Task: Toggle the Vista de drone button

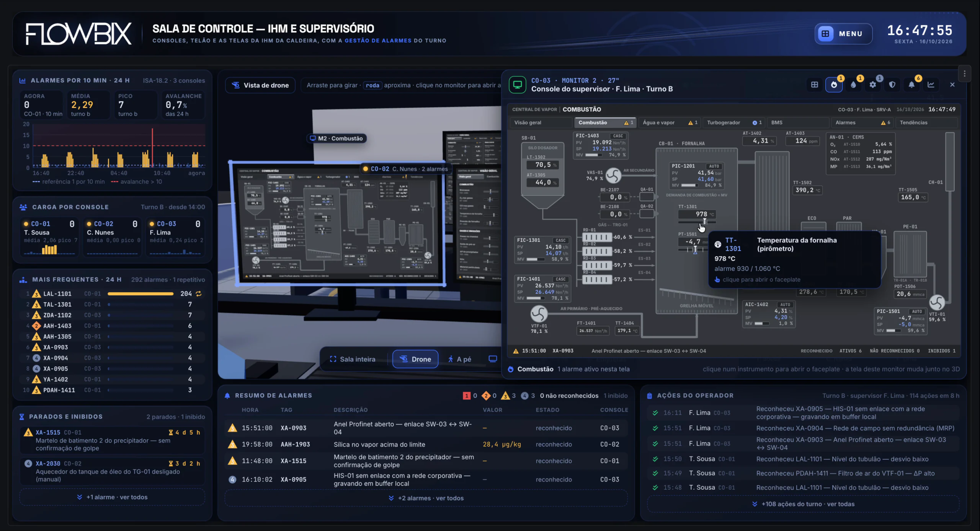Action: (x=260, y=85)
